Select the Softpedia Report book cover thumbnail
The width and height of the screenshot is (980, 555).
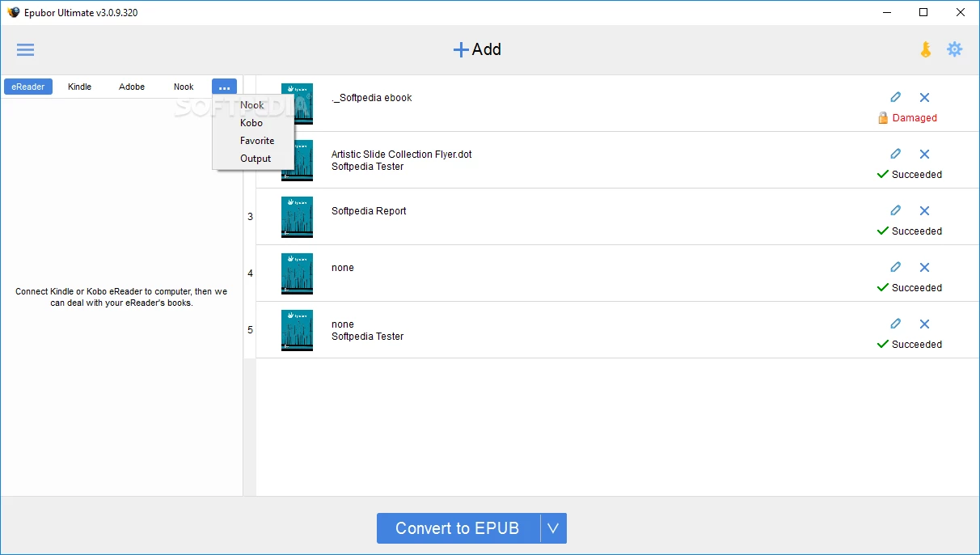pyautogui.click(x=297, y=217)
